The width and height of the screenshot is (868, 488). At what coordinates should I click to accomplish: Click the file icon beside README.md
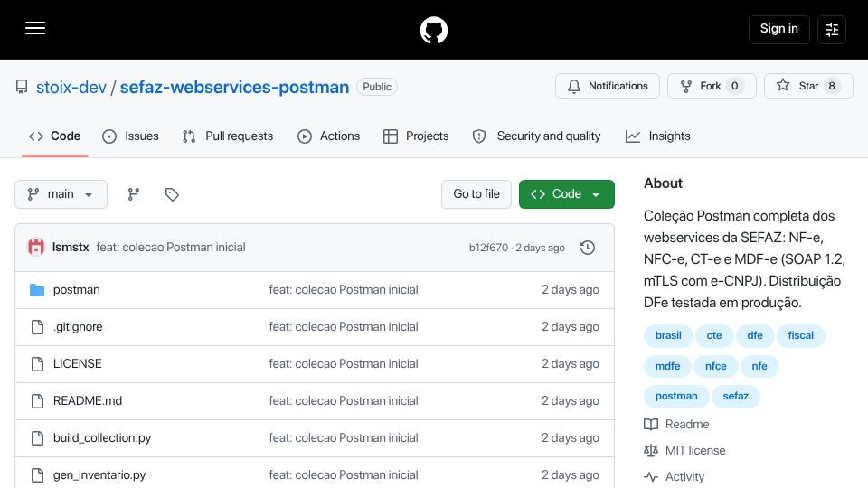[37, 401]
